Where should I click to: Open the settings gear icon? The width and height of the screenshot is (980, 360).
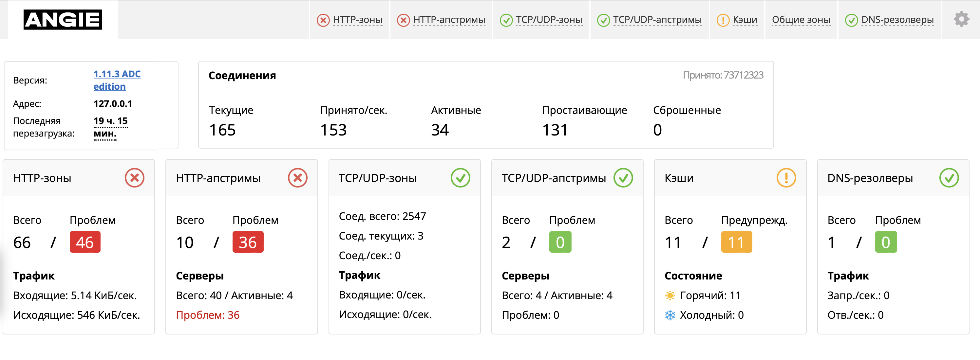click(x=961, y=19)
